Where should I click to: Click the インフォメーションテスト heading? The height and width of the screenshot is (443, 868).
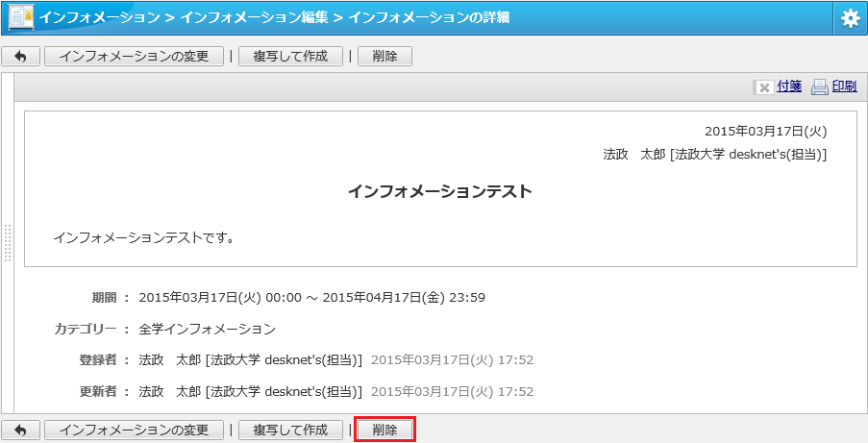440,191
